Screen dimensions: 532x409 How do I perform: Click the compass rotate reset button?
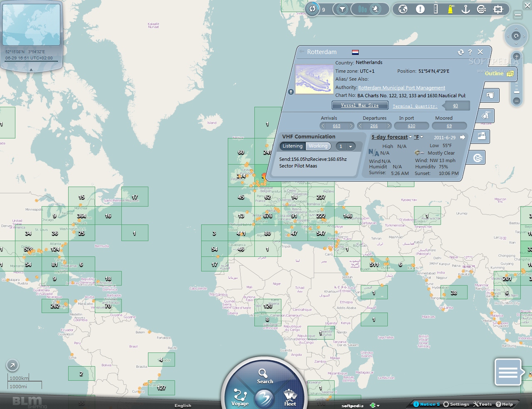tap(516, 36)
